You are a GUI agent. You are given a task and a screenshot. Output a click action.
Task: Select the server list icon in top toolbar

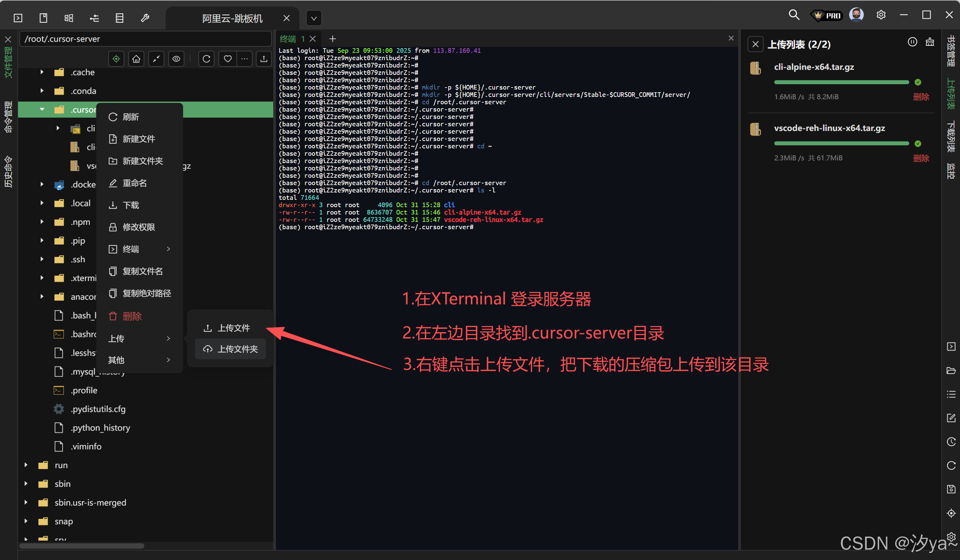119,17
